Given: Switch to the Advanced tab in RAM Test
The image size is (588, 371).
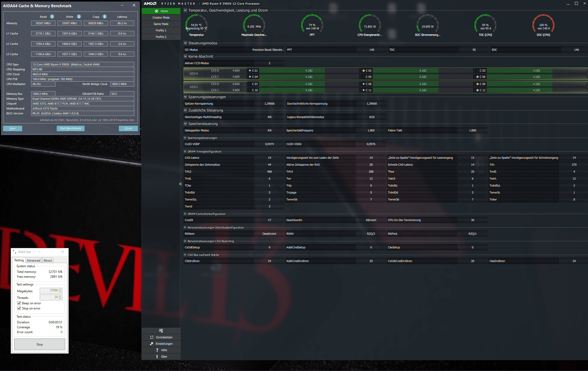Looking at the screenshot, I should pos(34,260).
